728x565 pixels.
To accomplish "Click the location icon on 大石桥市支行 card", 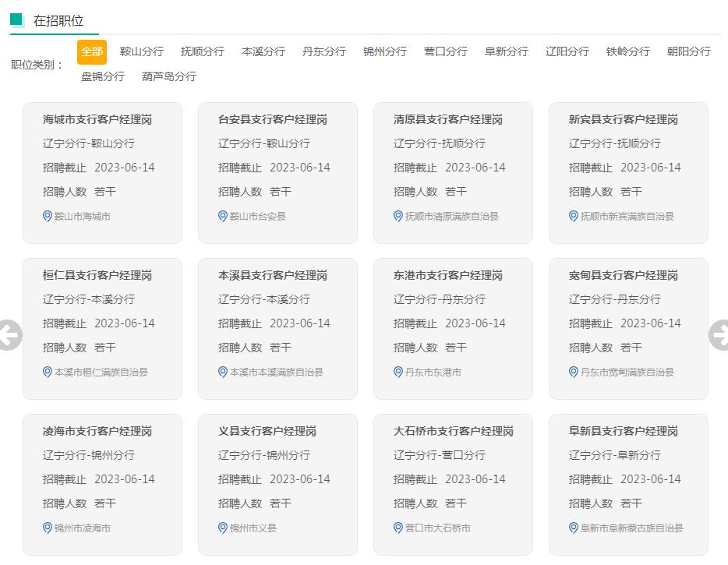I will point(397,528).
